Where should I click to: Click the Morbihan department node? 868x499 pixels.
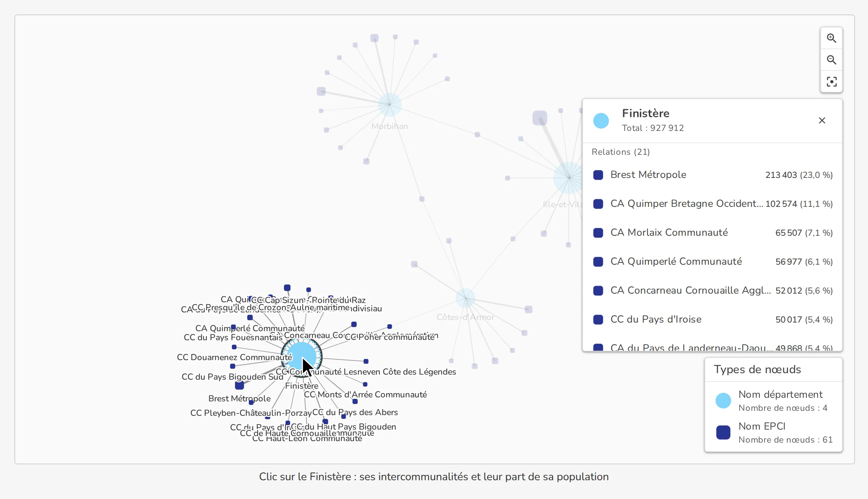coord(390,105)
